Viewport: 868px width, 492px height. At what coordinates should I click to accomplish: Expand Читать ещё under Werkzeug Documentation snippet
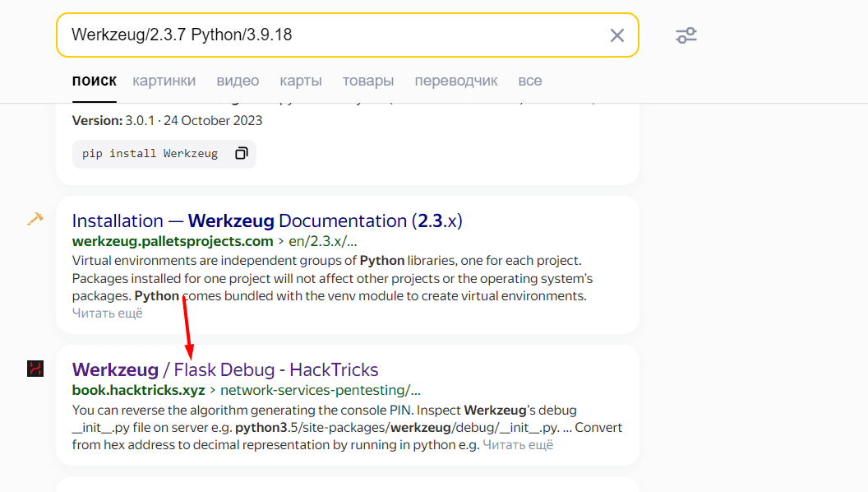(x=107, y=313)
